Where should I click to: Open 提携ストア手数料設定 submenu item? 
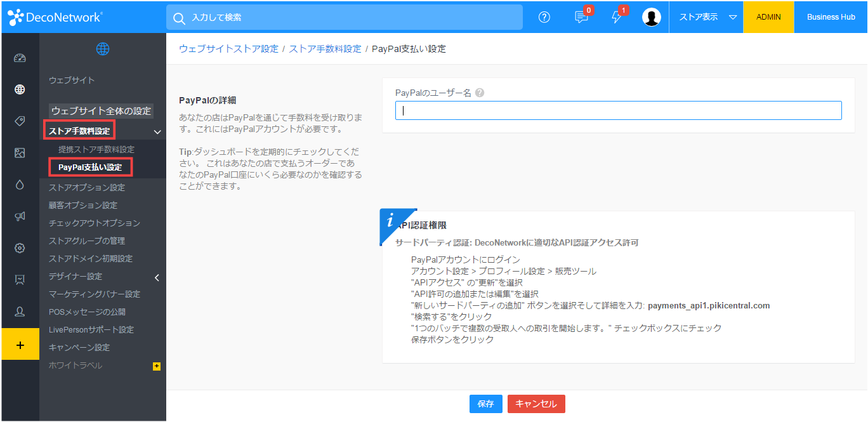coord(96,150)
